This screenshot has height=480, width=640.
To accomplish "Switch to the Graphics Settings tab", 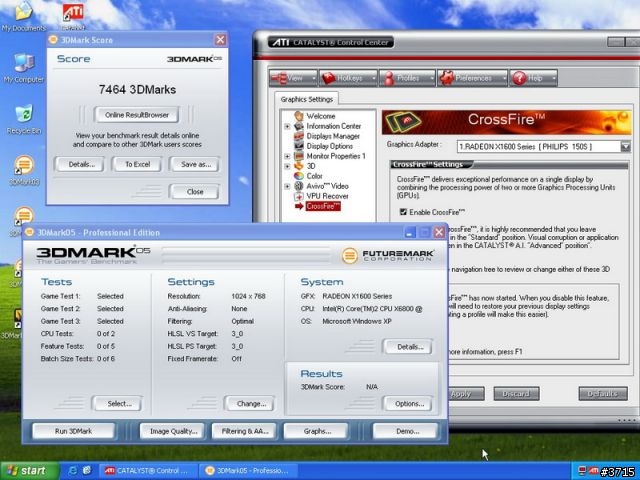I will coord(307,99).
